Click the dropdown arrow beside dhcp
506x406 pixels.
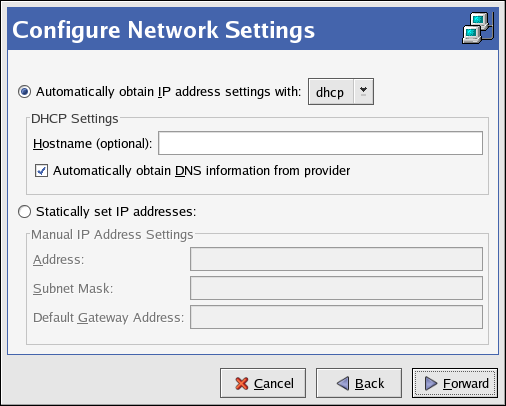point(363,91)
